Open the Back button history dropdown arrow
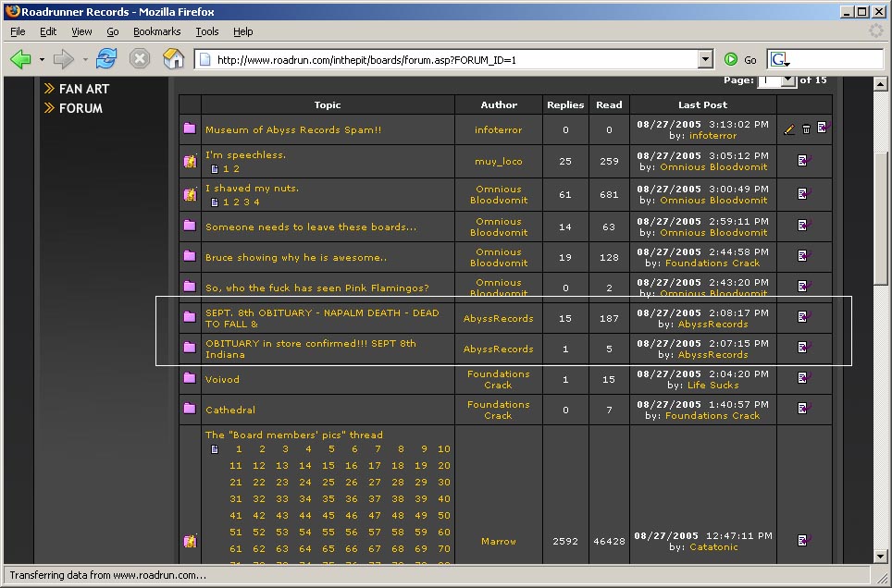The width and height of the screenshot is (892, 588). [42, 59]
